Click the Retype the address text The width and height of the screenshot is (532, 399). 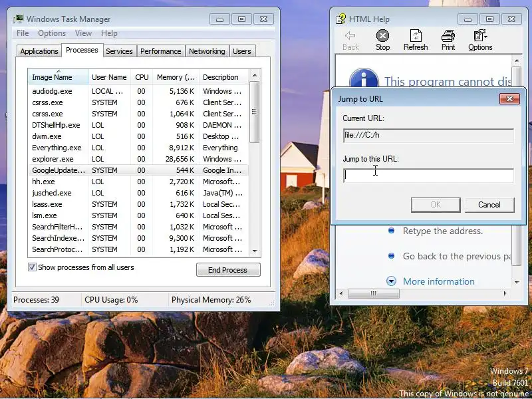click(443, 231)
